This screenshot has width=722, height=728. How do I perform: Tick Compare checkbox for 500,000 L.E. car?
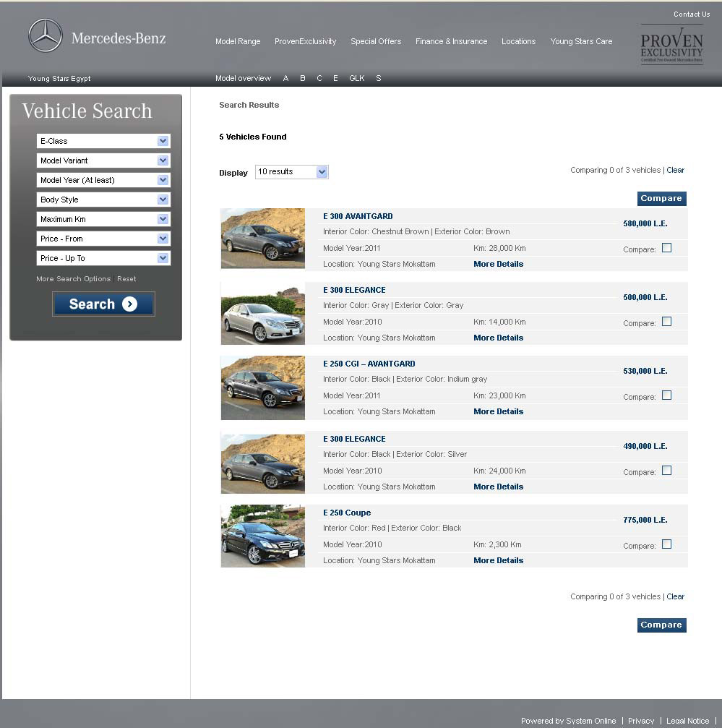667,322
